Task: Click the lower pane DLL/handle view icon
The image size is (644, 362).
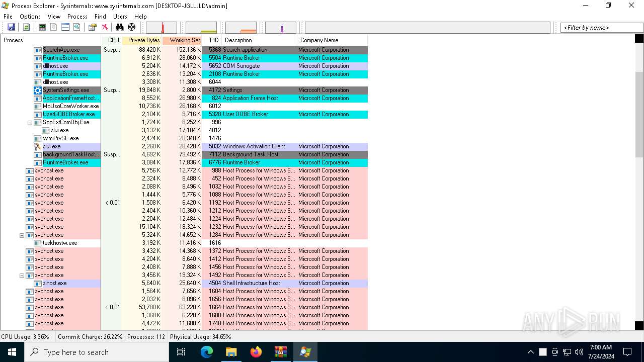Action: click(x=76, y=27)
